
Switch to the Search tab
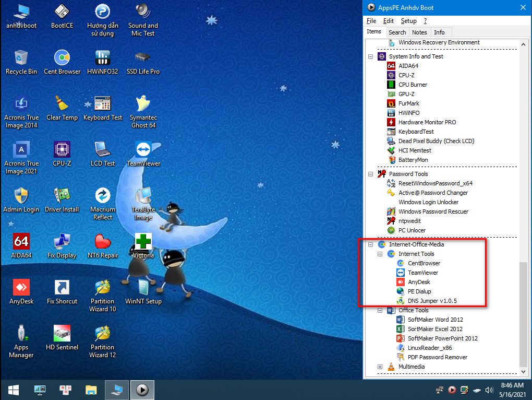[397, 32]
